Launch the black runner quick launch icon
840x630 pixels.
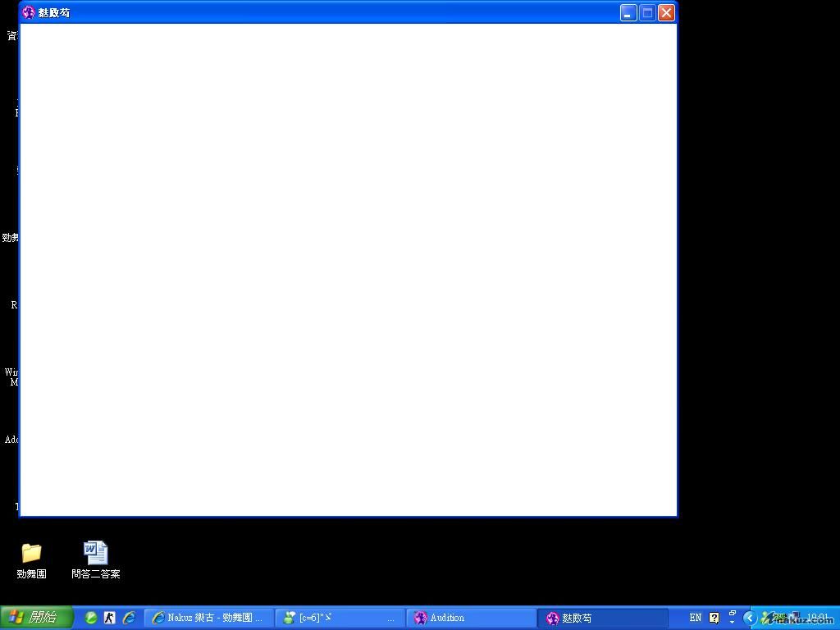[x=110, y=618]
